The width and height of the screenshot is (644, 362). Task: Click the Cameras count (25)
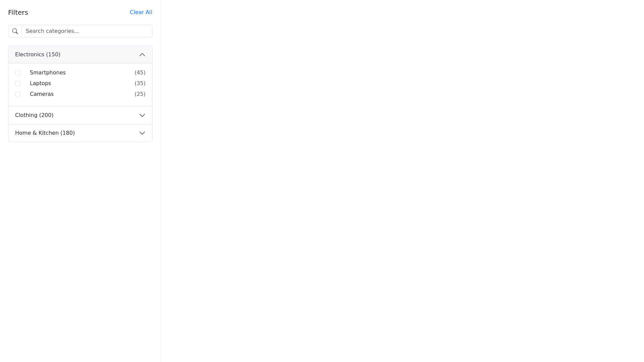(140, 94)
